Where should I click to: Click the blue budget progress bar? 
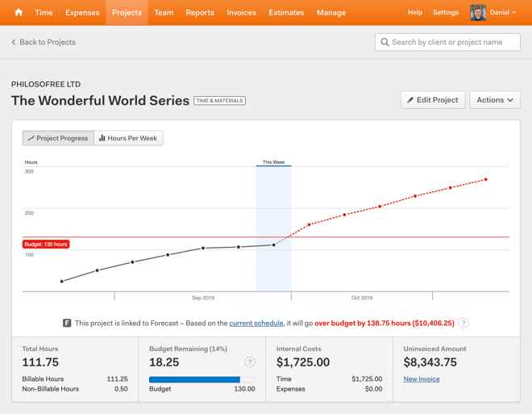[x=194, y=379]
